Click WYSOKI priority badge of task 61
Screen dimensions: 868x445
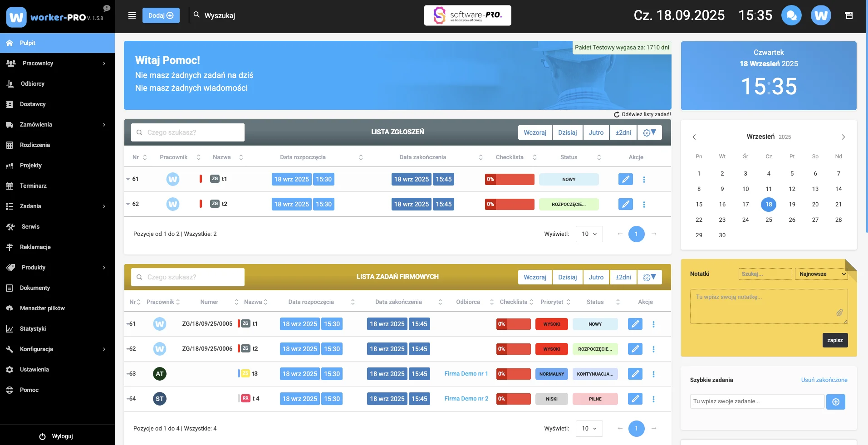coord(552,324)
